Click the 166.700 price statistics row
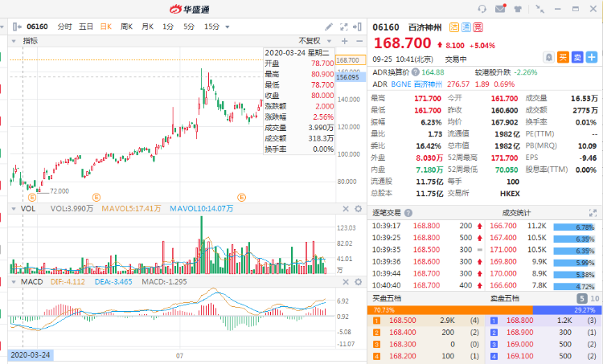Viewport: 603px width, 364px height. (543, 226)
